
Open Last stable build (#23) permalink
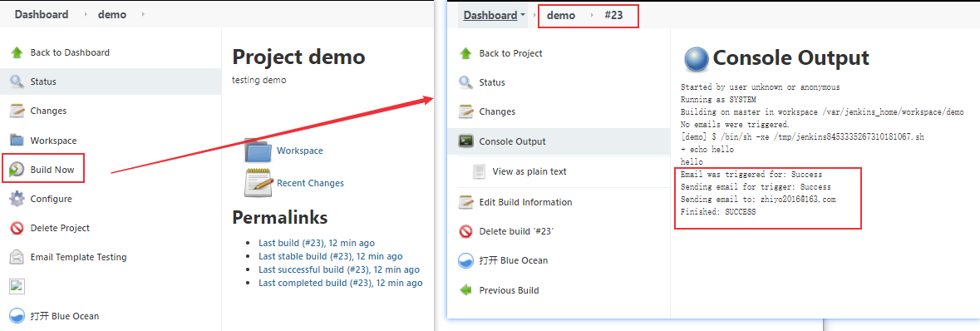click(x=331, y=256)
